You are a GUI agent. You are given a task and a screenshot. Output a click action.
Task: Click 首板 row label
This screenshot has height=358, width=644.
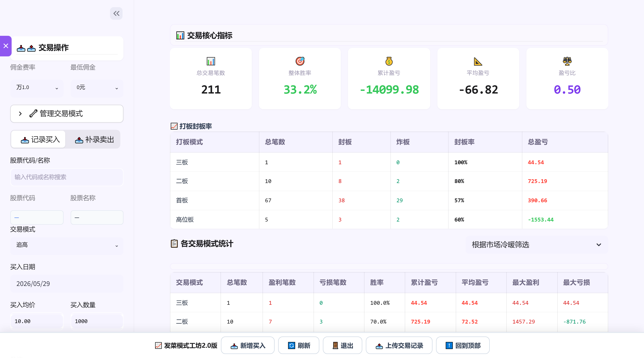click(182, 200)
